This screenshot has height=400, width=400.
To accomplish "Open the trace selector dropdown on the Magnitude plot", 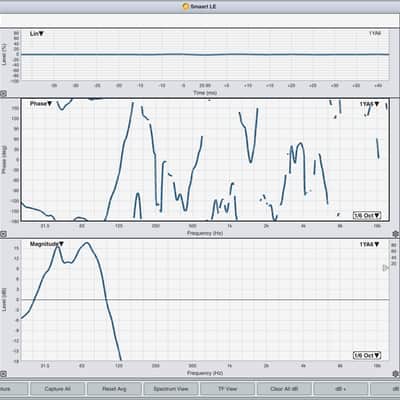I will click(369, 244).
